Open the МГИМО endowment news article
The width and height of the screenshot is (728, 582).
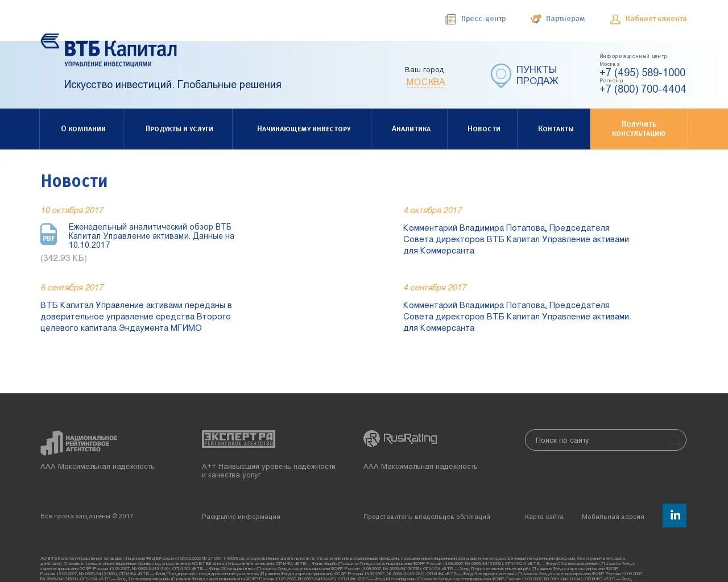tap(136, 317)
